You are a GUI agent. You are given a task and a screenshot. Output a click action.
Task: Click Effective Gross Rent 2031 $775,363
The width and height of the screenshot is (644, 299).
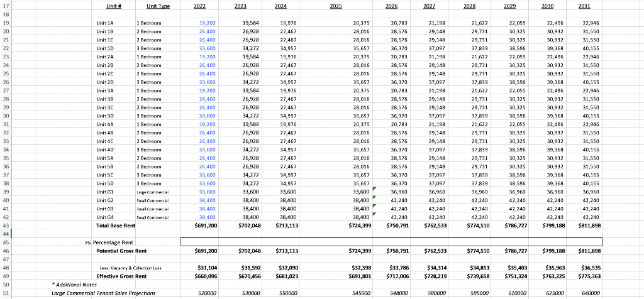coord(589,276)
